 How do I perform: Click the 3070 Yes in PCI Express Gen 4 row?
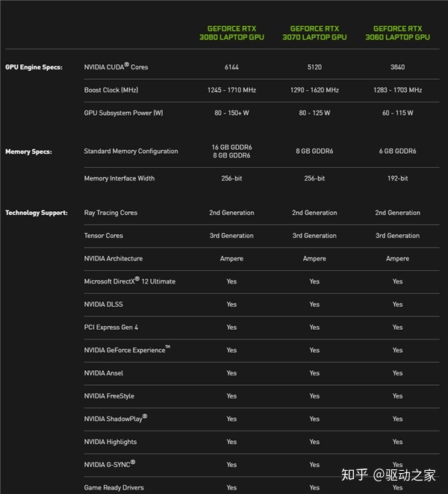[314, 328]
